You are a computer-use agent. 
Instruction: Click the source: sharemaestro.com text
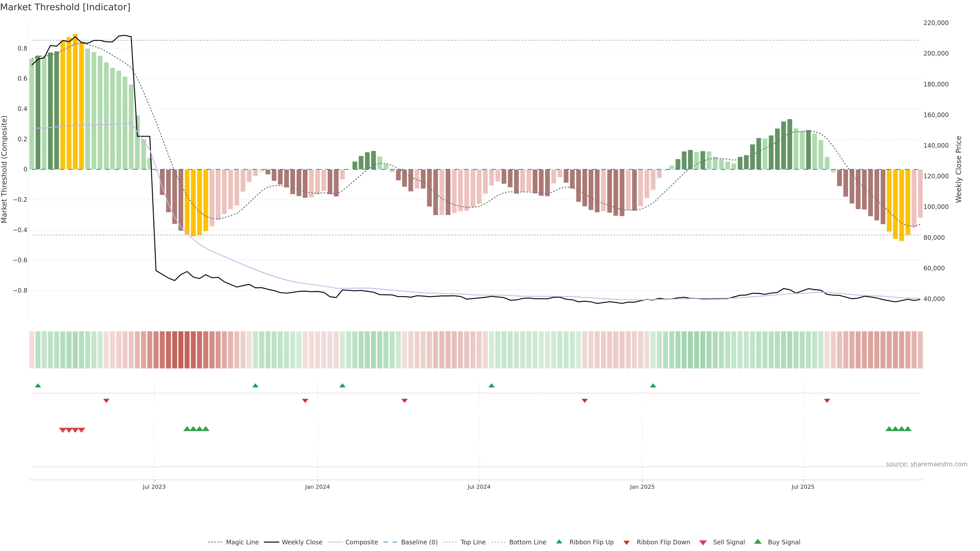[x=926, y=464]
